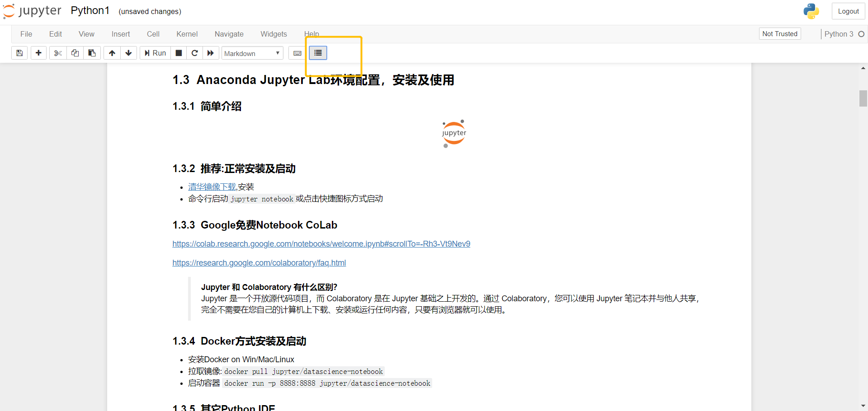The image size is (868, 411).
Task: Click the docker pull command code
Action: click(x=303, y=372)
